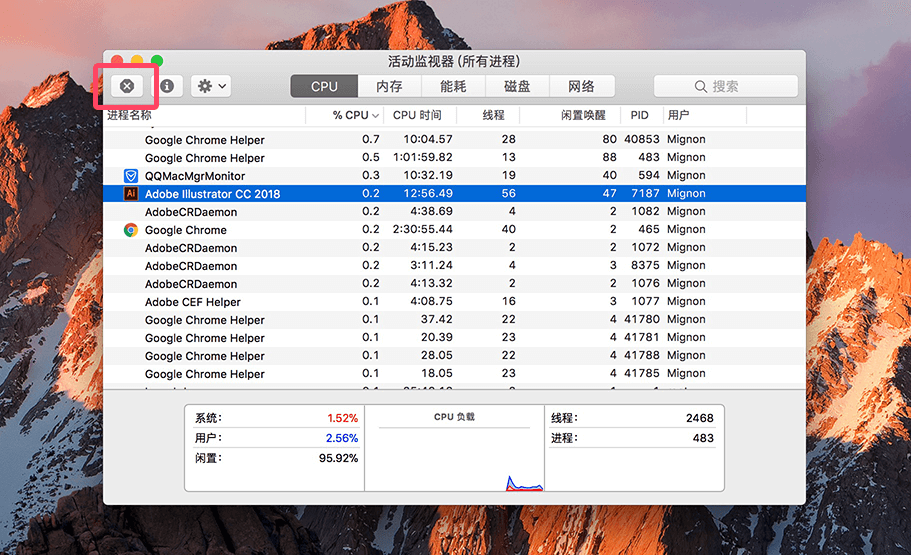Viewport: 911px width, 555px height.
Task: Select AdobeCRDaemon row with PID 1076
Action: pos(454,284)
